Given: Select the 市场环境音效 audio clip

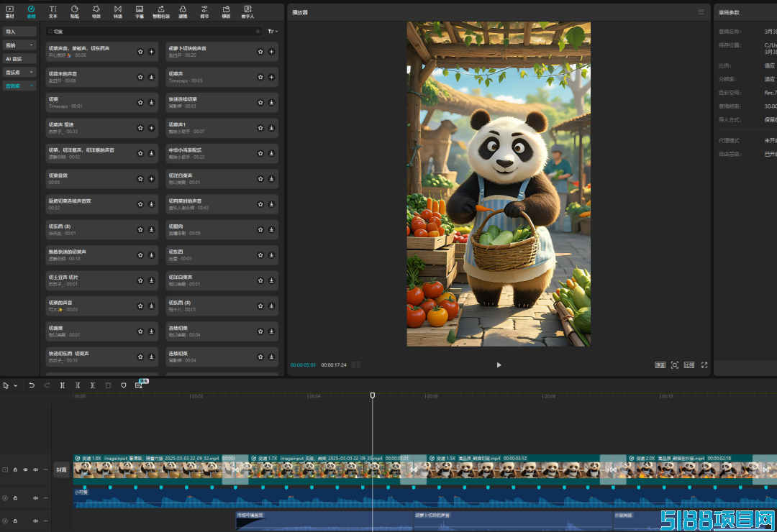Looking at the screenshot, I should pyautogui.click(x=324, y=522).
